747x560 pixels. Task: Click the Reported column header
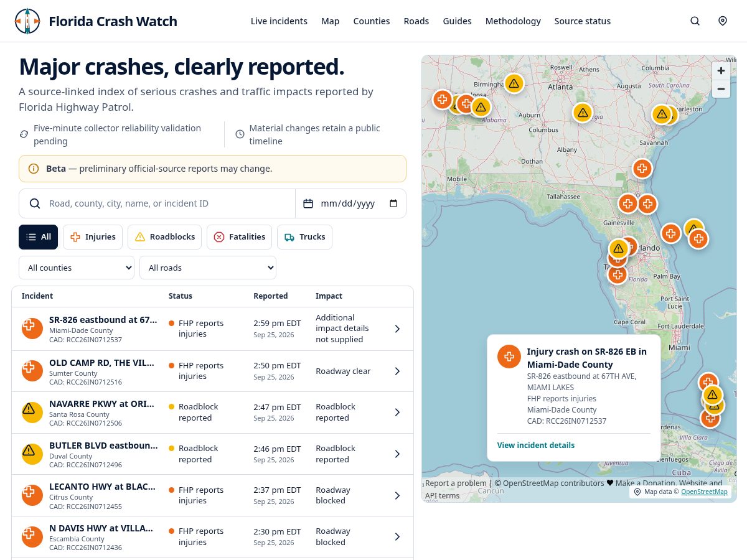270,296
